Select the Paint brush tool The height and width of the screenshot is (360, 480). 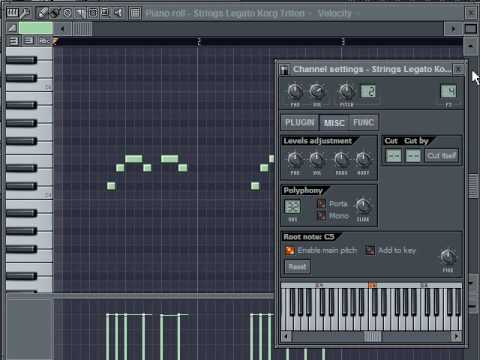(55, 13)
